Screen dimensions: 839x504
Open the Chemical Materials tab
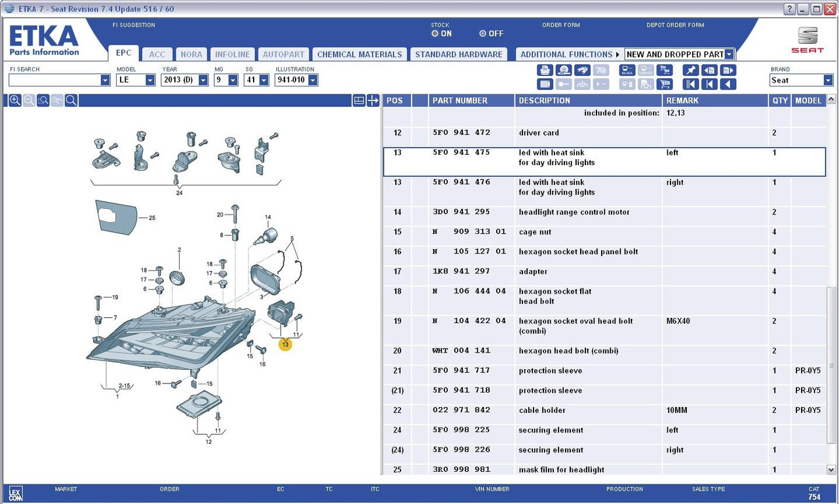click(359, 54)
